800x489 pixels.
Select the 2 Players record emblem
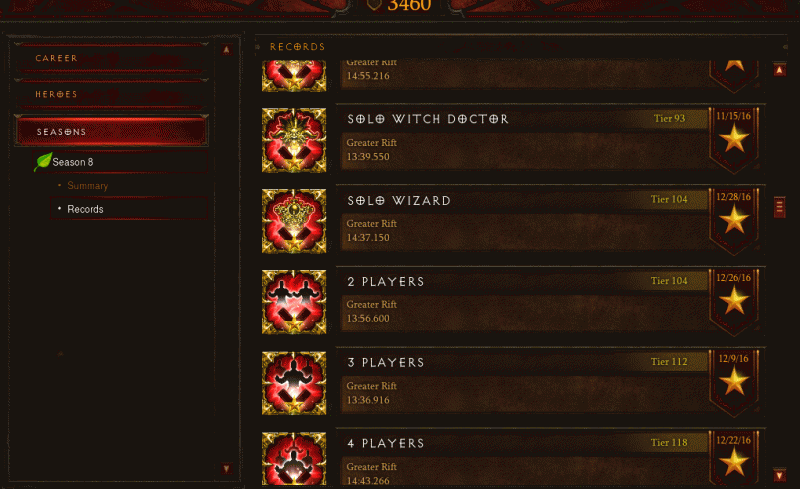(294, 302)
